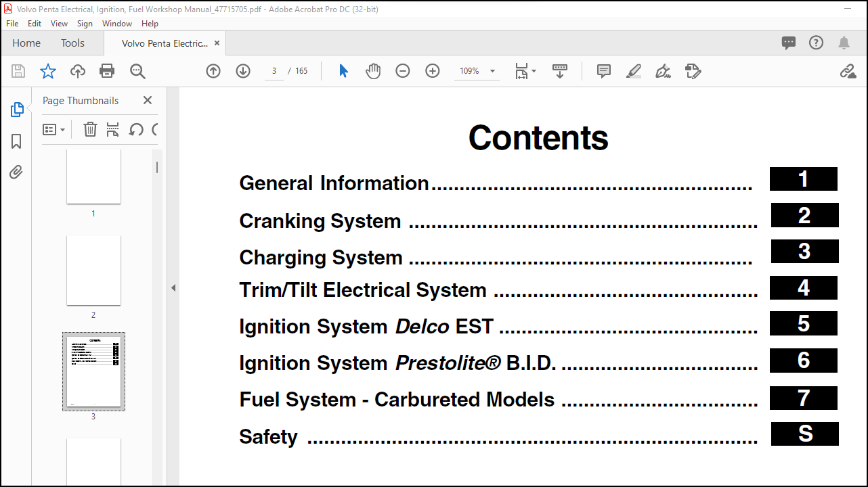Open the View menu
This screenshot has width=868, height=487.
click(x=60, y=23)
